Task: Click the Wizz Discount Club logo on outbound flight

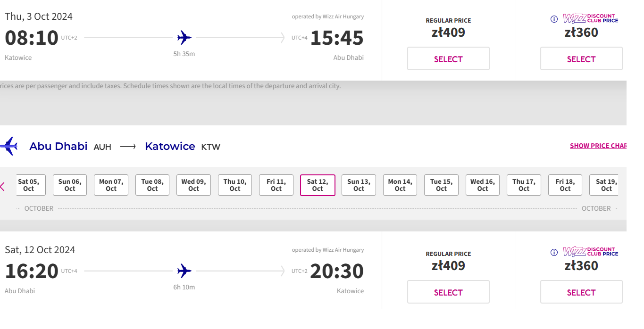Action: [591, 18]
